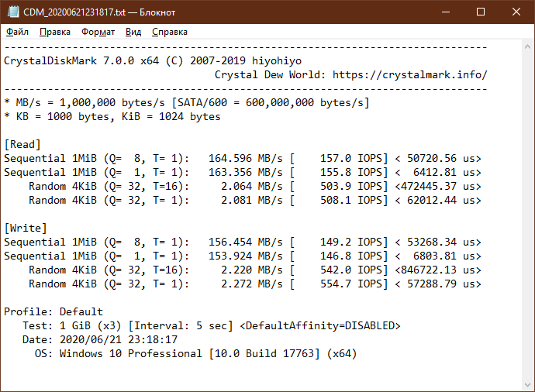Click the scrollbar up arrow
Screen dimensions: 535x392
pyautogui.click(x=527, y=46)
